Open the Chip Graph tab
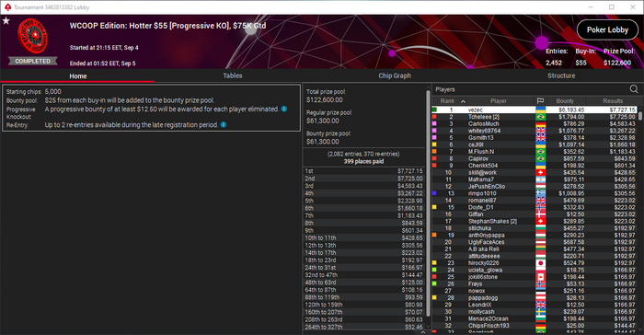 point(395,75)
